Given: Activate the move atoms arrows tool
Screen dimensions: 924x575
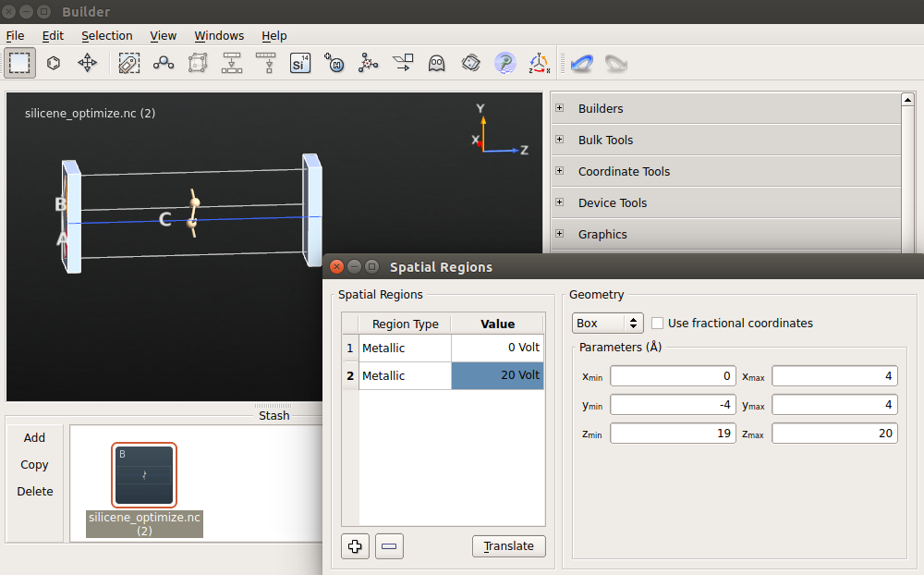Looking at the screenshot, I should (87, 63).
